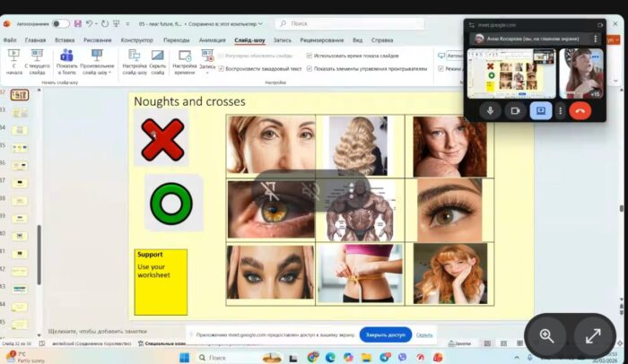
Task: Uncheck 'Использовать время показа слайдов'
Action: pos(310,56)
